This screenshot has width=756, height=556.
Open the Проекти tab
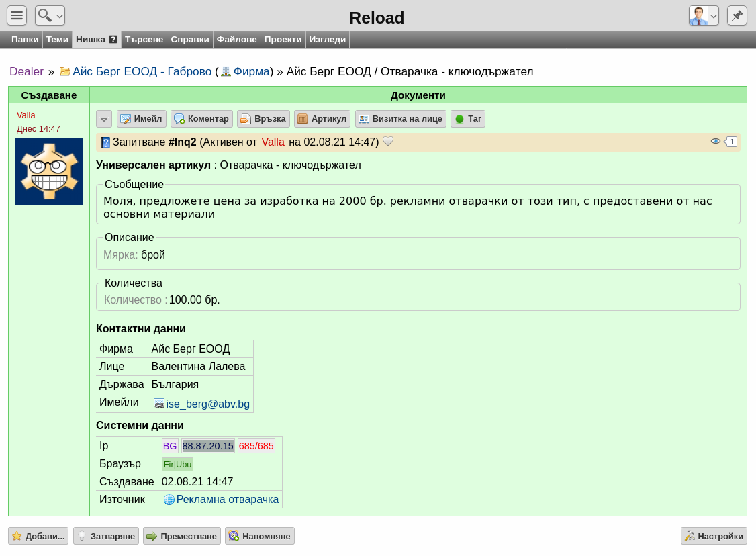coord(283,40)
